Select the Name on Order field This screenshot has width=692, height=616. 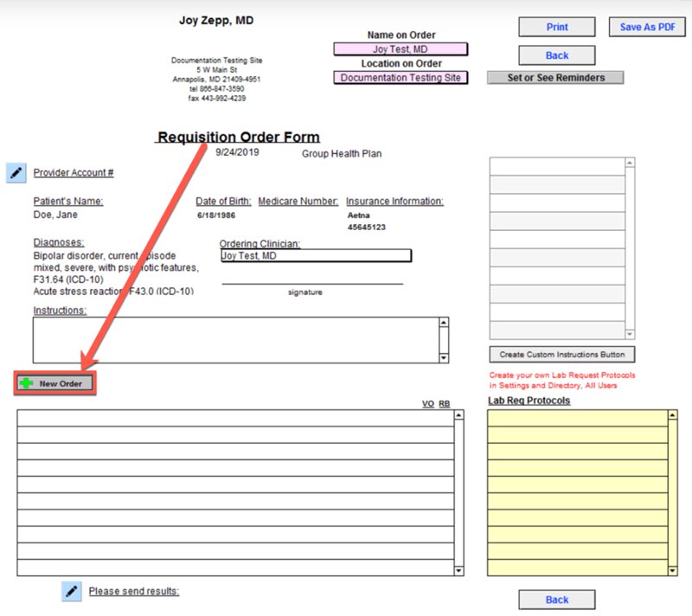[x=400, y=49]
